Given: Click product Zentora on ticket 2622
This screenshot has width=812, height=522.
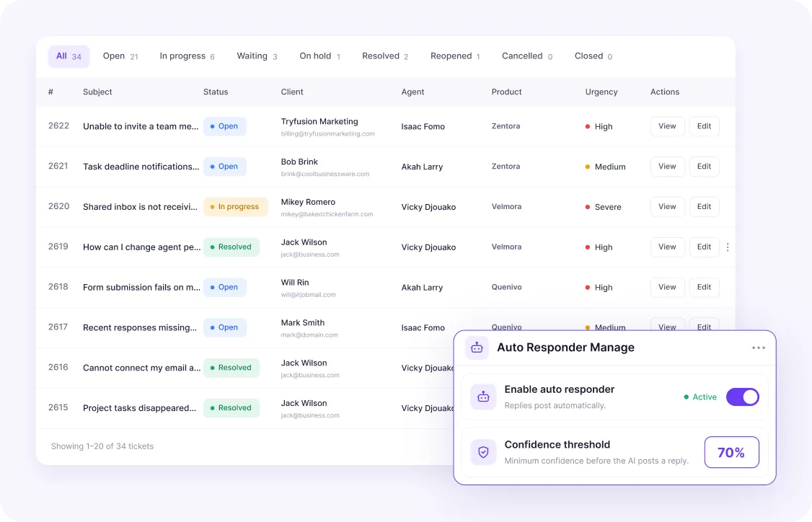Looking at the screenshot, I should [506, 126].
